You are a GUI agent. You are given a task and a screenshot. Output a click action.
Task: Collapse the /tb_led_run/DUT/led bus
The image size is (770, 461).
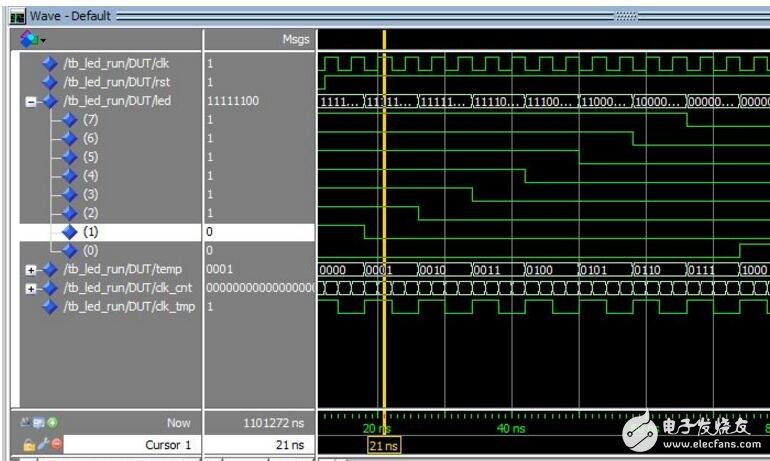click(x=31, y=102)
